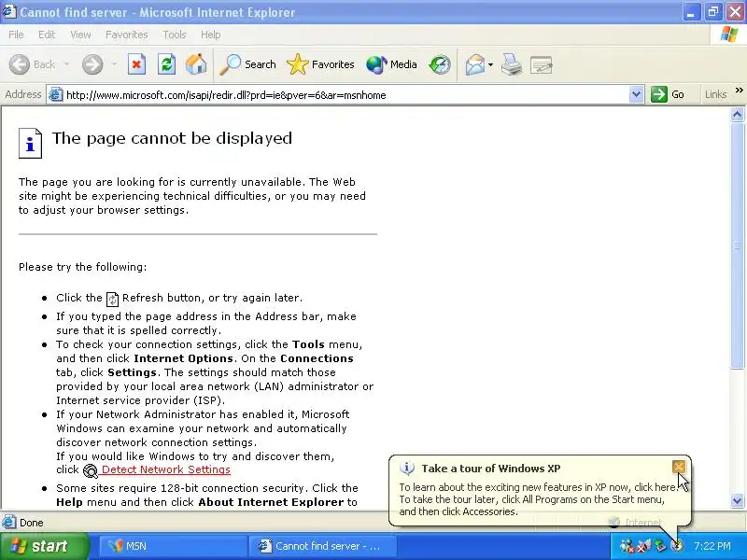
Task: Click the IE icon in title bar
Action: tap(9, 11)
